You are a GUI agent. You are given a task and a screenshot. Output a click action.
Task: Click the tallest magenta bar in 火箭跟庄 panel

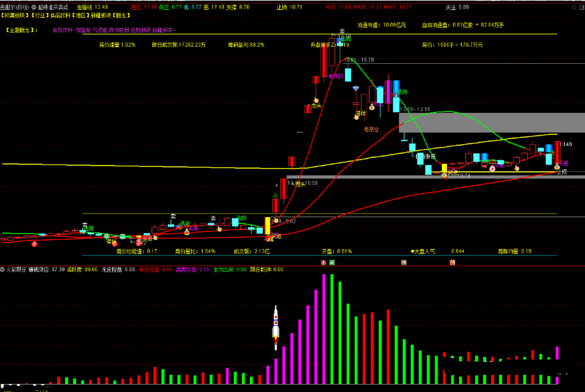pyautogui.click(x=324, y=329)
